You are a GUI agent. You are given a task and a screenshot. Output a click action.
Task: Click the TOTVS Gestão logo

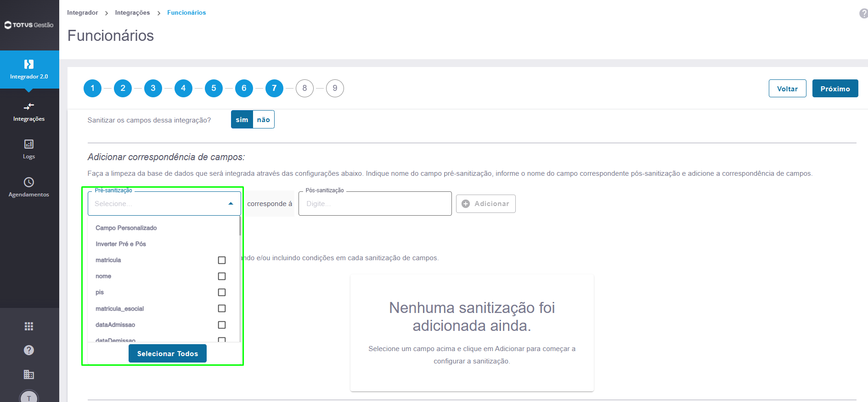point(29,25)
